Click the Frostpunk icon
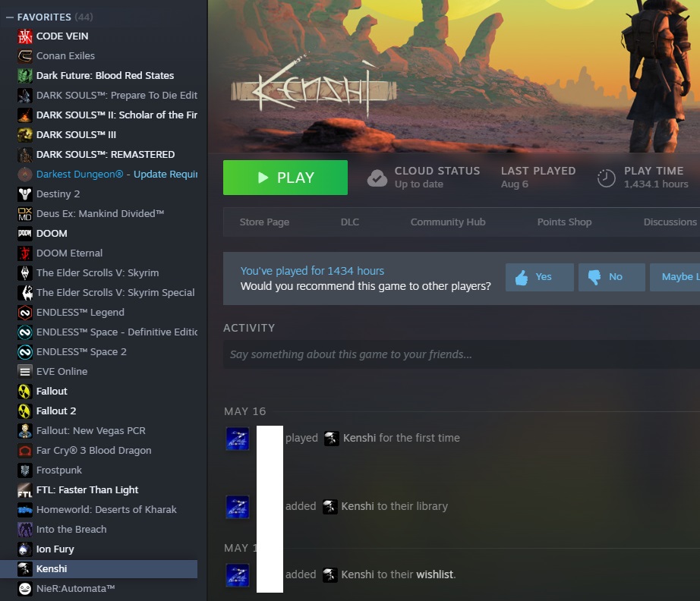 [x=25, y=470]
